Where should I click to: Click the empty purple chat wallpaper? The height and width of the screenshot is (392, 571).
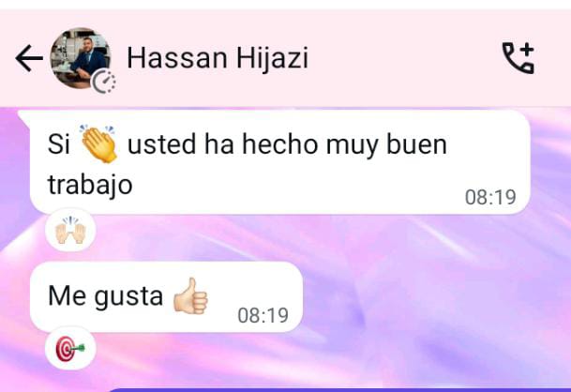click(419, 299)
